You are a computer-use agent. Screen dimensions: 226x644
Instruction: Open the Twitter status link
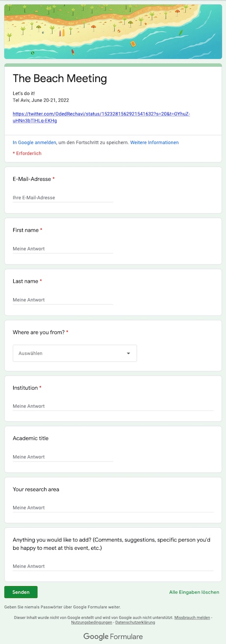(x=101, y=117)
